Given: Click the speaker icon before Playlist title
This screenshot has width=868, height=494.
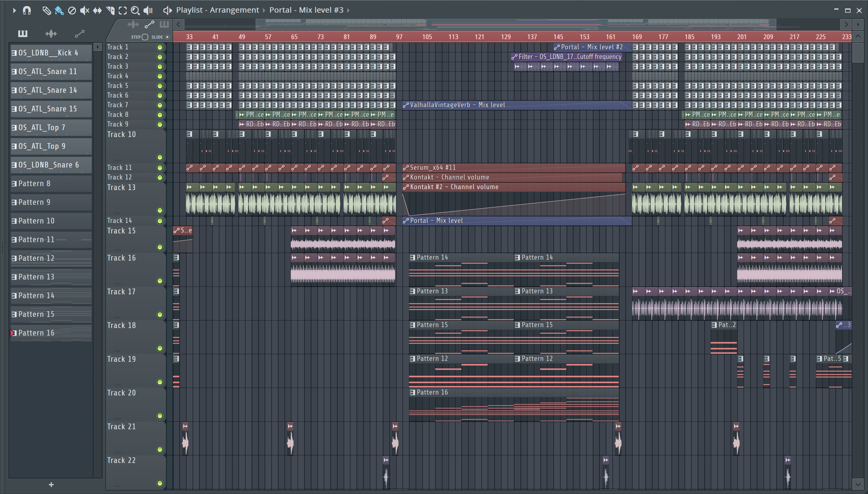Looking at the screenshot, I should click(167, 11).
